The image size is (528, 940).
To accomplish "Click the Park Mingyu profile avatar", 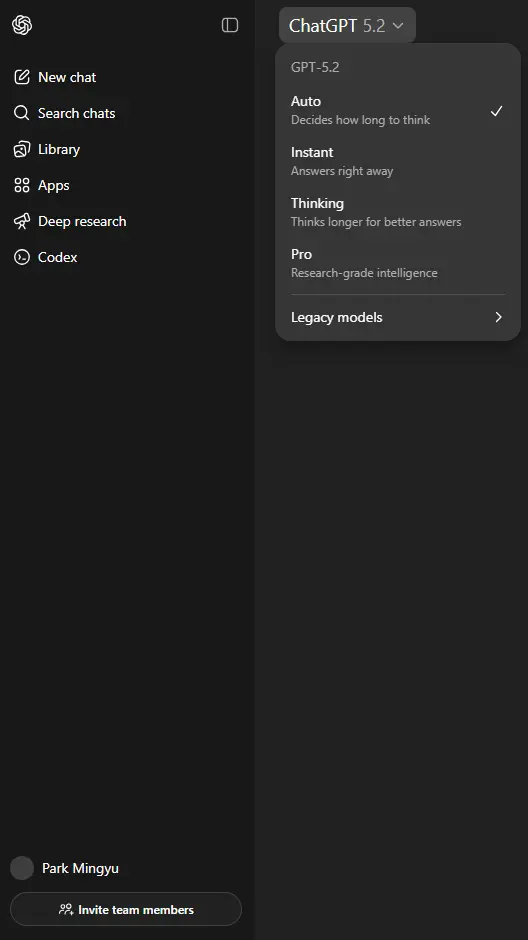I will (x=22, y=868).
